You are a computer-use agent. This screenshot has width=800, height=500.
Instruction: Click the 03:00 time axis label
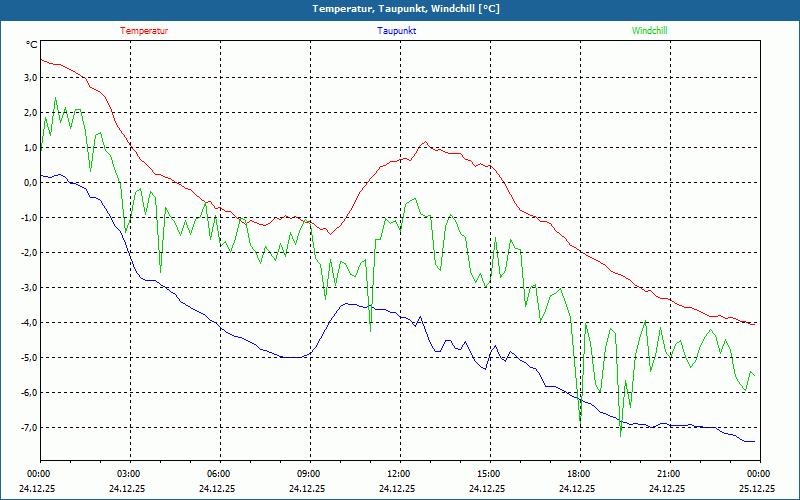point(130,474)
